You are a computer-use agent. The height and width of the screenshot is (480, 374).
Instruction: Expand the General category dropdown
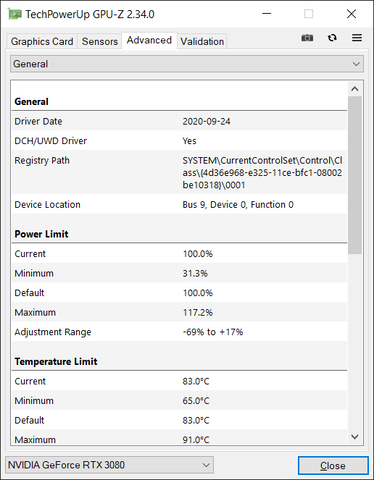point(187,64)
